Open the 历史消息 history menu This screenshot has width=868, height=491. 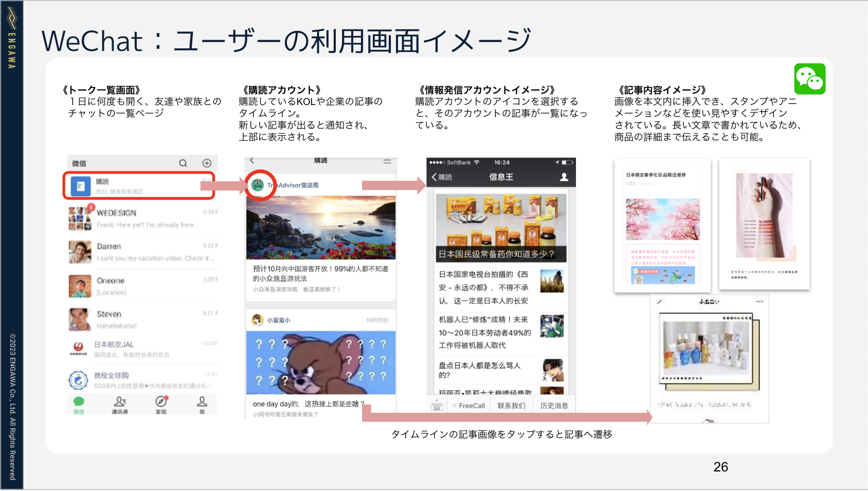(554, 406)
